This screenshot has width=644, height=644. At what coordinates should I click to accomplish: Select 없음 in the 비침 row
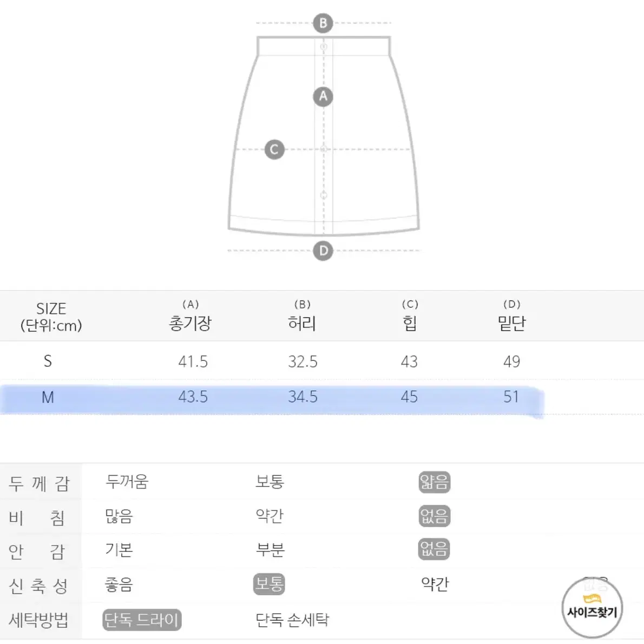pos(435,516)
